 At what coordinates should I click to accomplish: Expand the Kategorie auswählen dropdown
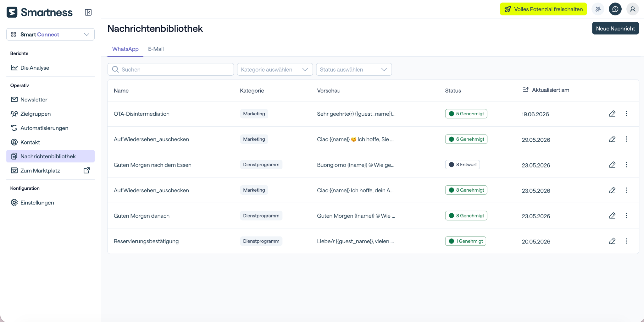[275, 69]
